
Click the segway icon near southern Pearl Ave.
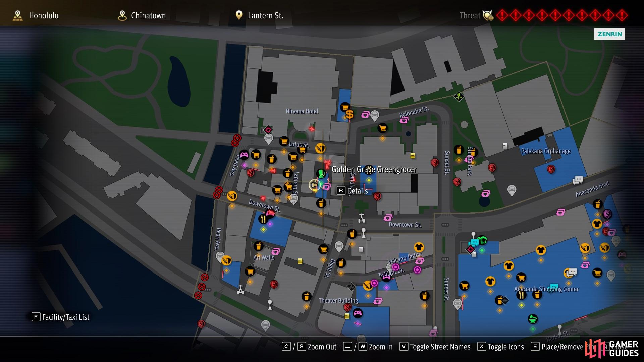(x=240, y=290)
